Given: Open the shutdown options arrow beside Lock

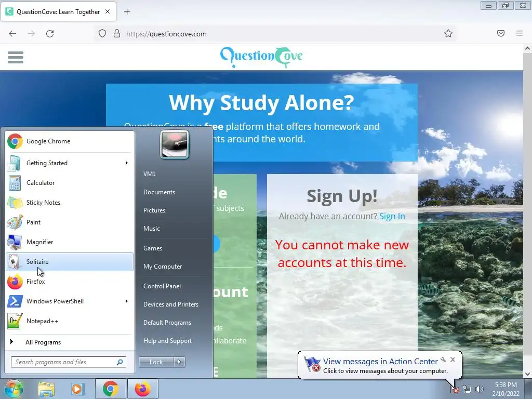Looking at the screenshot, I should [179, 362].
